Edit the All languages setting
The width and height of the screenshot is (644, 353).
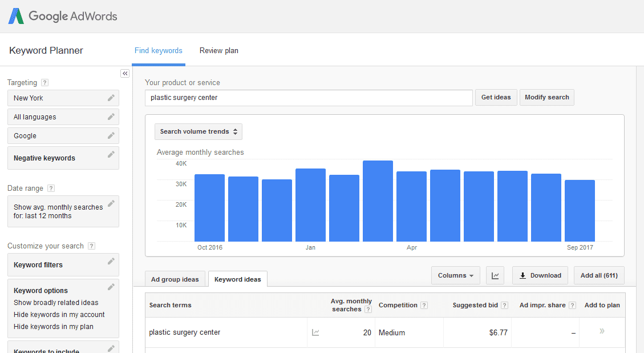tap(111, 117)
